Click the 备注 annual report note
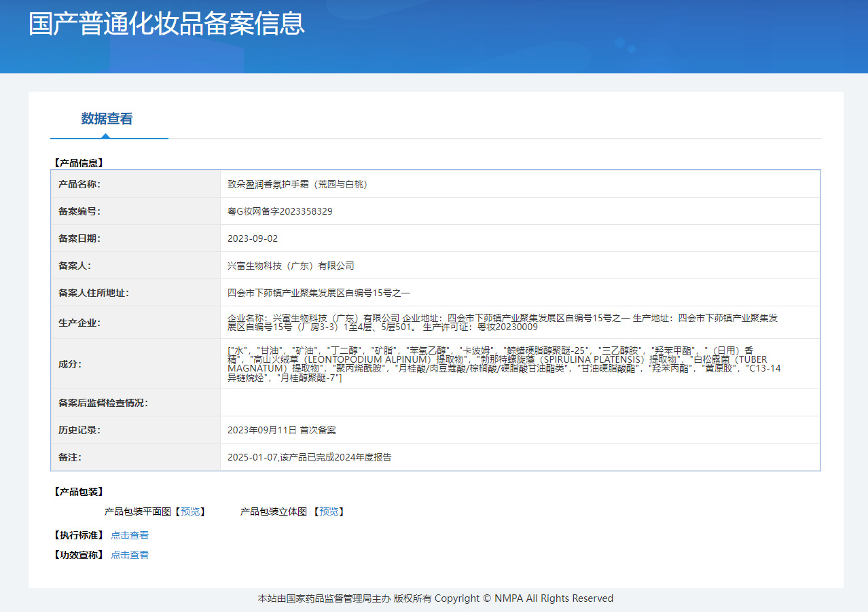This screenshot has height=612, width=868. click(x=309, y=457)
